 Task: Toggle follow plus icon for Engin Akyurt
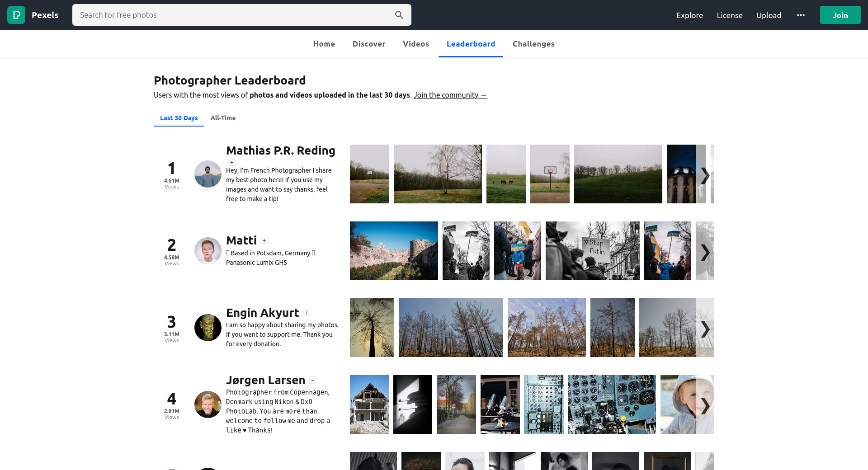(x=307, y=313)
